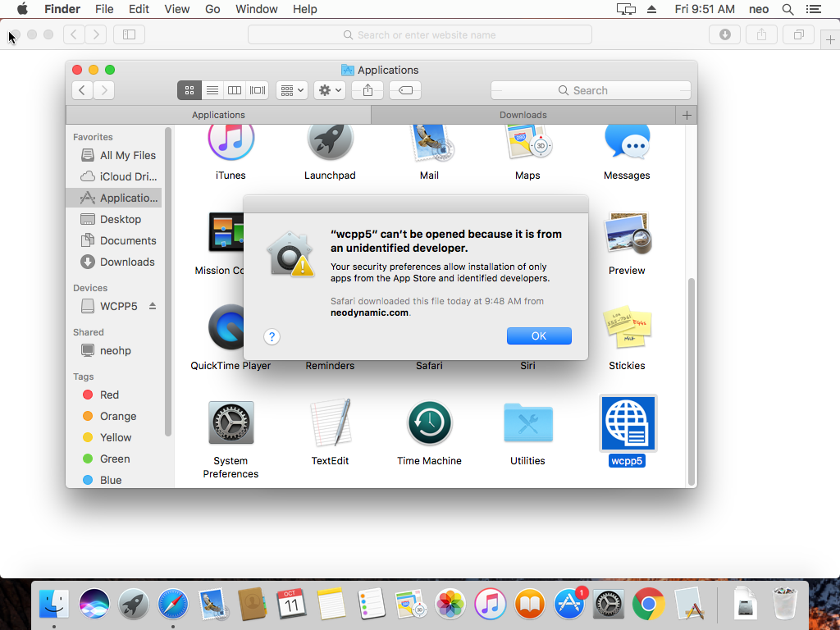Screen dimensions: 840x630
Task: Open Google Chrome from the Dock
Action: pos(649,605)
